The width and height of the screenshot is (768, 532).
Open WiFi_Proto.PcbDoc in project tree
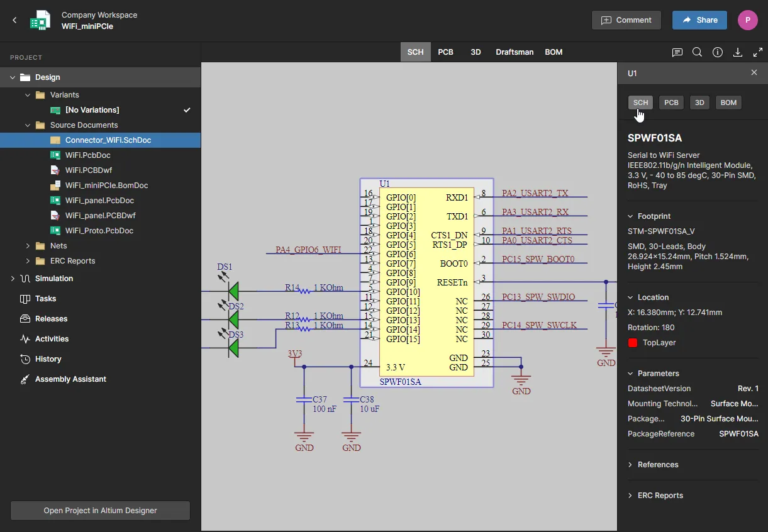coord(99,231)
